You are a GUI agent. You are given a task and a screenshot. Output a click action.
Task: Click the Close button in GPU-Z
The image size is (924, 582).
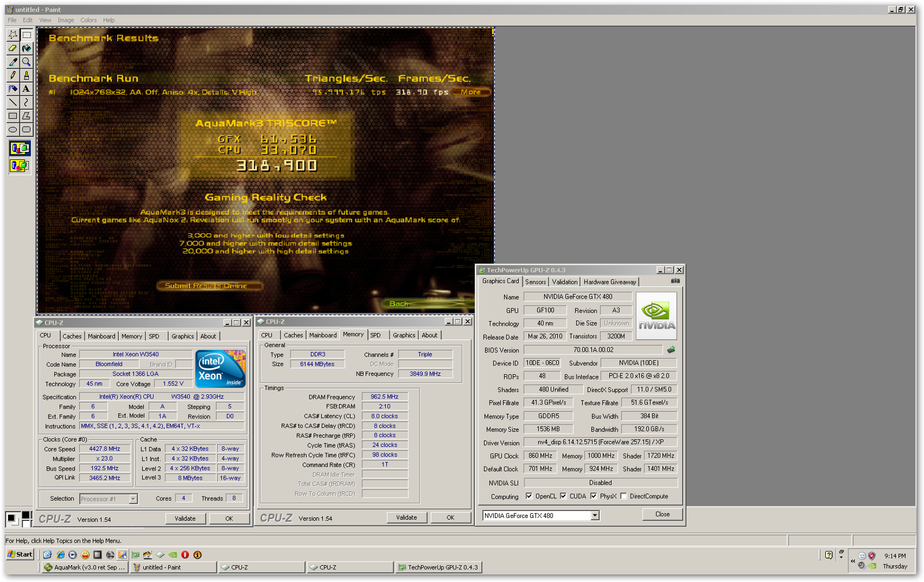pyautogui.click(x=662, y=514)
